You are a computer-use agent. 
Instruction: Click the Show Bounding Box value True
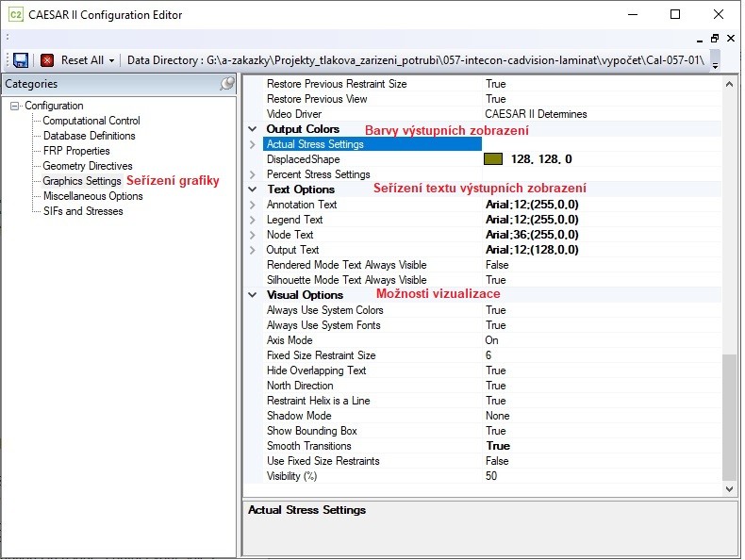pyautogui.click(x=495, y=431)
